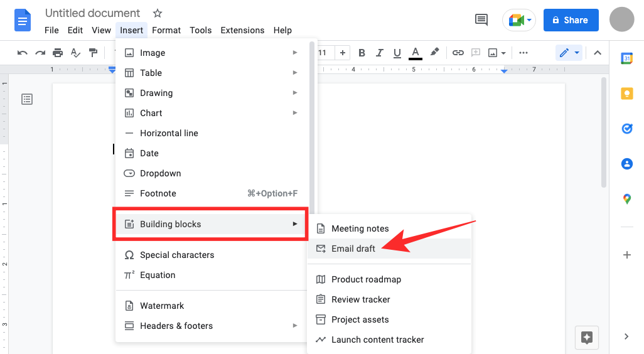
Task: Expand the Image submenu
Action: coord(211,53)
